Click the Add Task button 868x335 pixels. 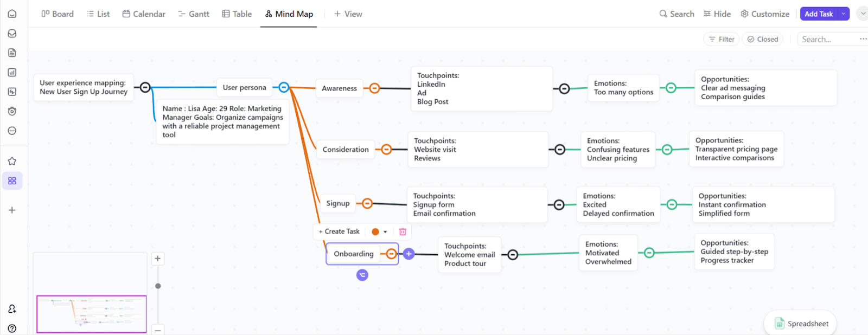819,14
